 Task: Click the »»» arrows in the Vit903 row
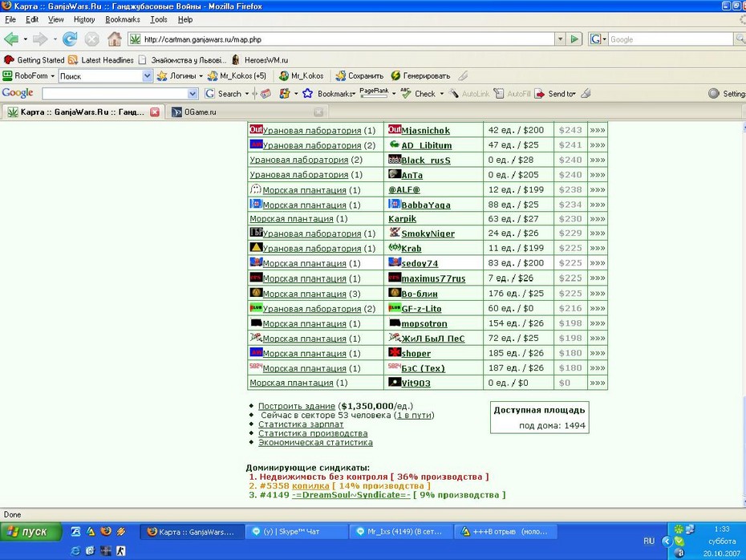click(x=598, y=383)
